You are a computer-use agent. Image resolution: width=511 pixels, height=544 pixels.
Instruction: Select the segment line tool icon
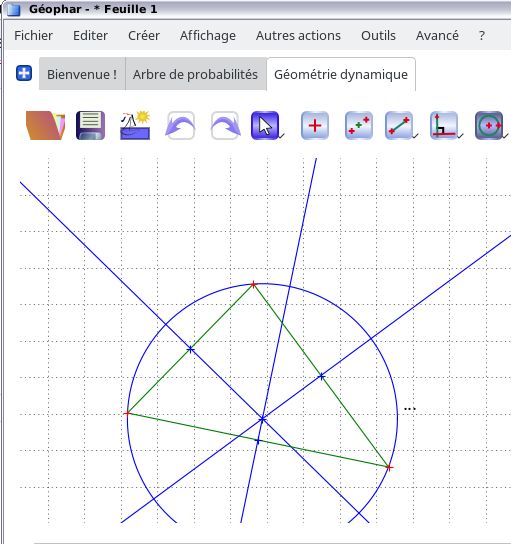click(399, 125)
